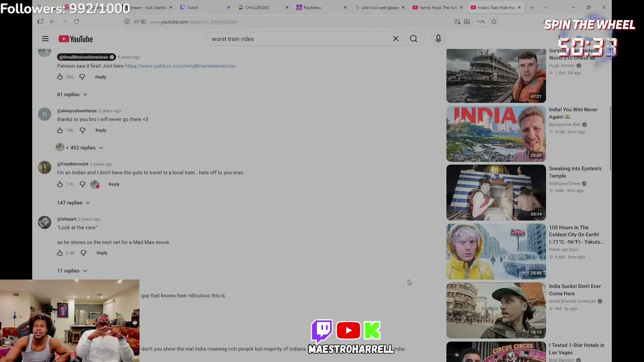This screenshot has height=362, width=644.
Task: Dislike the @SmallBrainedAmerican Patreon comment
Action: (83, 77)
